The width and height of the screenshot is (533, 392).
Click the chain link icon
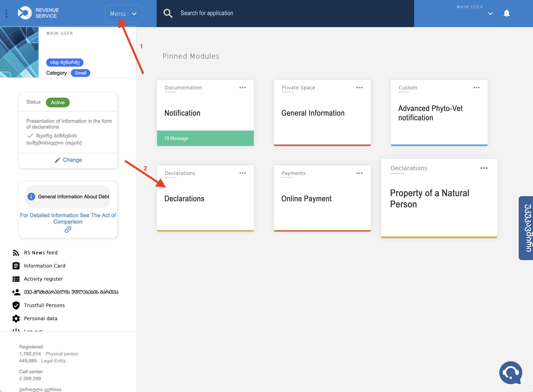(x=68, y=230)
